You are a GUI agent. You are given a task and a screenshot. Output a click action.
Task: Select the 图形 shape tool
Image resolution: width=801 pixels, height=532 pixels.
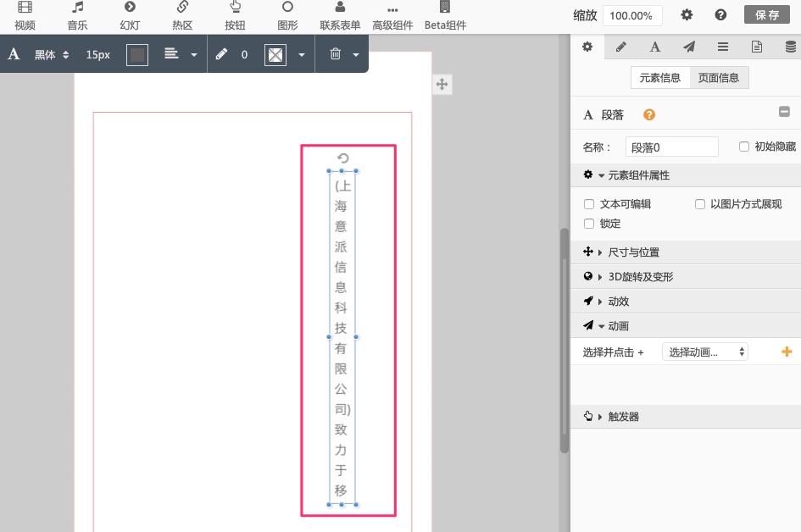pos(287,15)
